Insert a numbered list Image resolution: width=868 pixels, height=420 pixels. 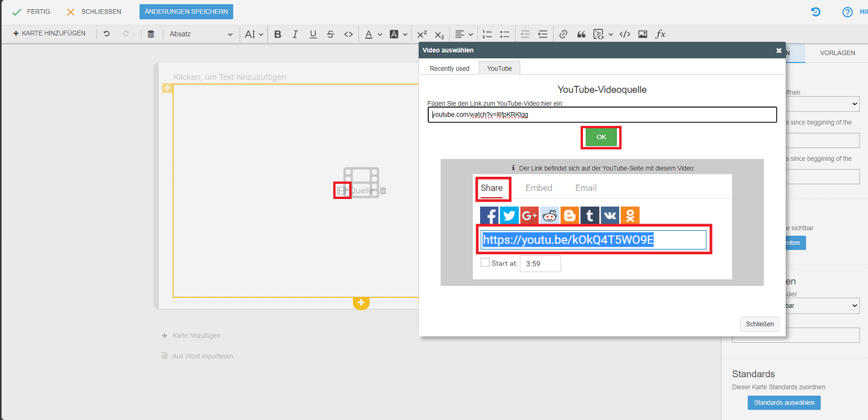pos(488,34)
